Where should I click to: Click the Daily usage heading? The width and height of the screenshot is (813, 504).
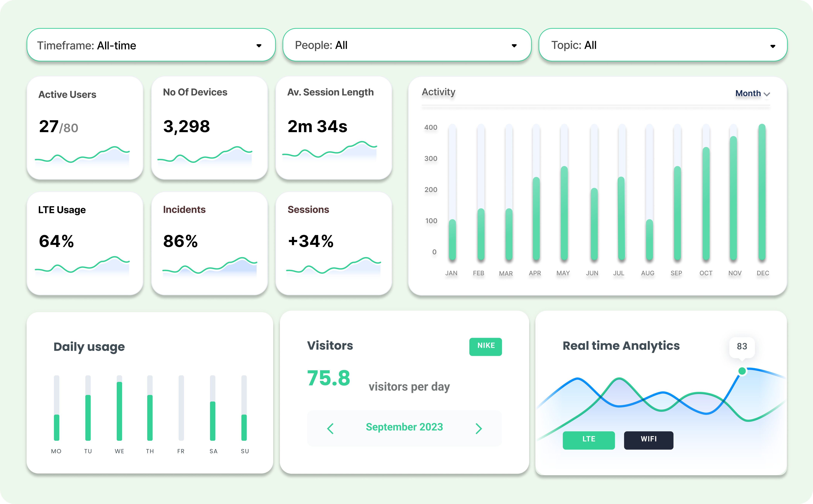tap(89, 347)
